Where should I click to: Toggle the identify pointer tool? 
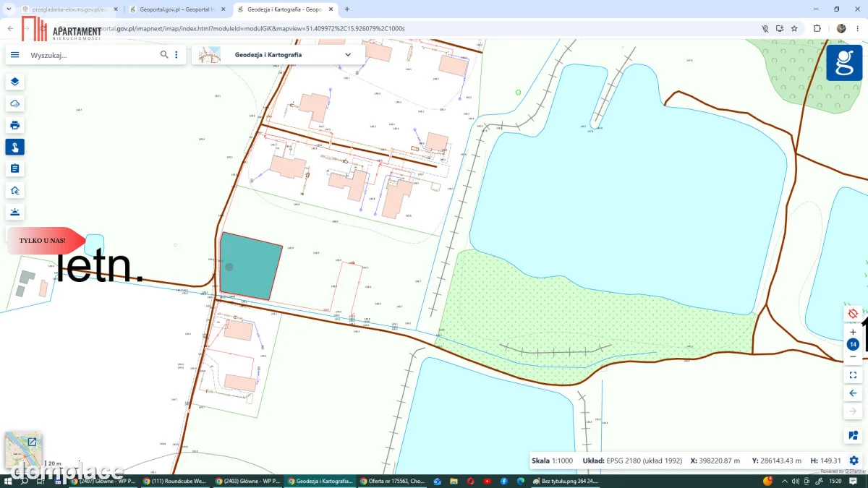click(x=14, y=147)
